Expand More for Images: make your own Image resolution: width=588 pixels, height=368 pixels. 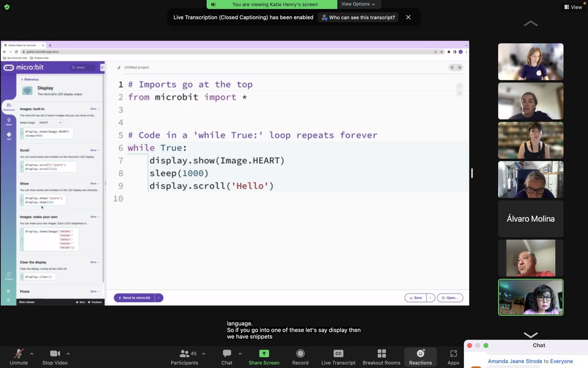pyautogui.click(x=95, y=217)
